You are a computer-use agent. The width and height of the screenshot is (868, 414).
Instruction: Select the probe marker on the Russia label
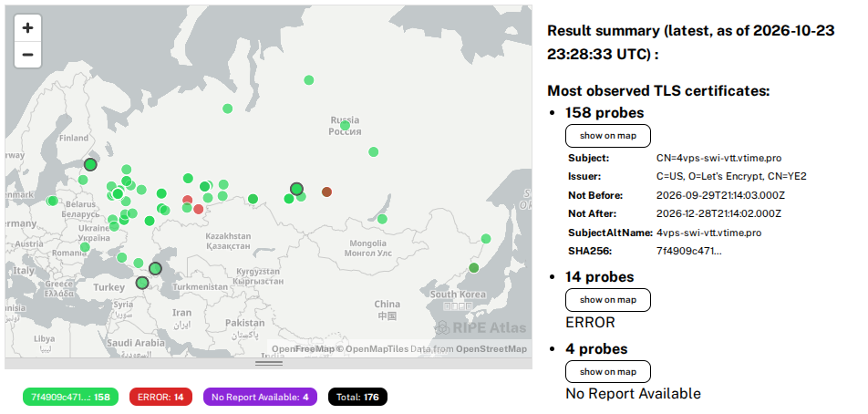tap(345, 126)
